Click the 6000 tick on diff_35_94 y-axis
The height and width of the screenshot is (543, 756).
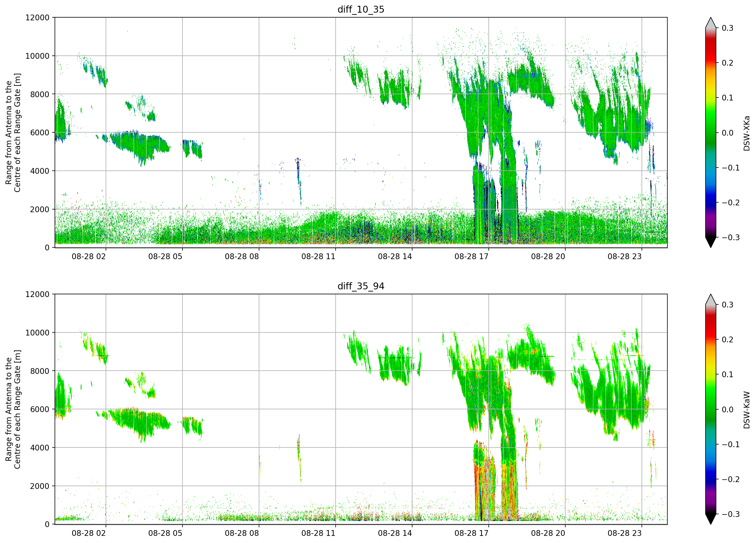pos(40,409)
